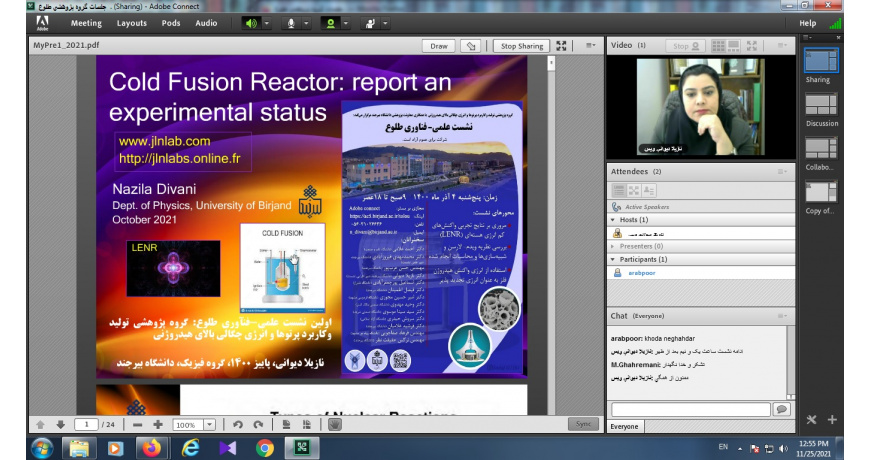870x460 pixels.
Task: Toggle full screen for Share pod
Action: click(x=562, y=46)
